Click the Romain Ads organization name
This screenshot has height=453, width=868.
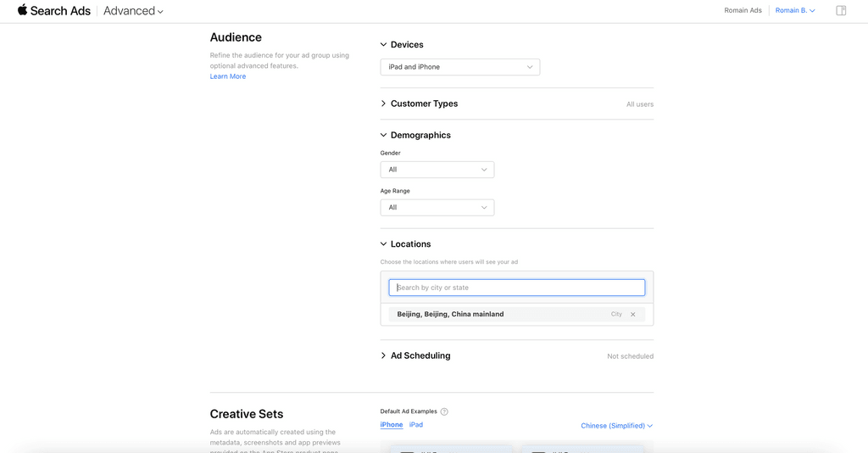[x=743, y=10]
